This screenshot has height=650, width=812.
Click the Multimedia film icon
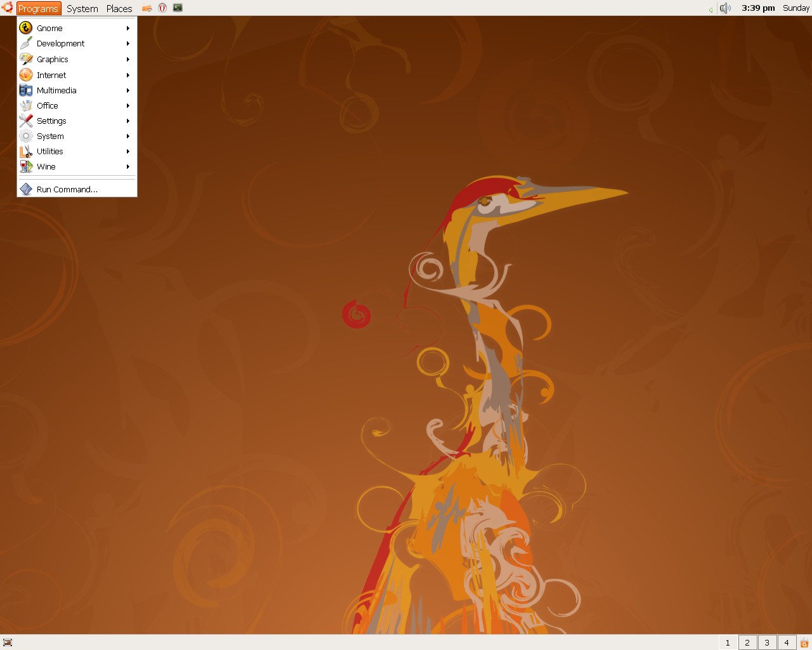click(26, 90)
